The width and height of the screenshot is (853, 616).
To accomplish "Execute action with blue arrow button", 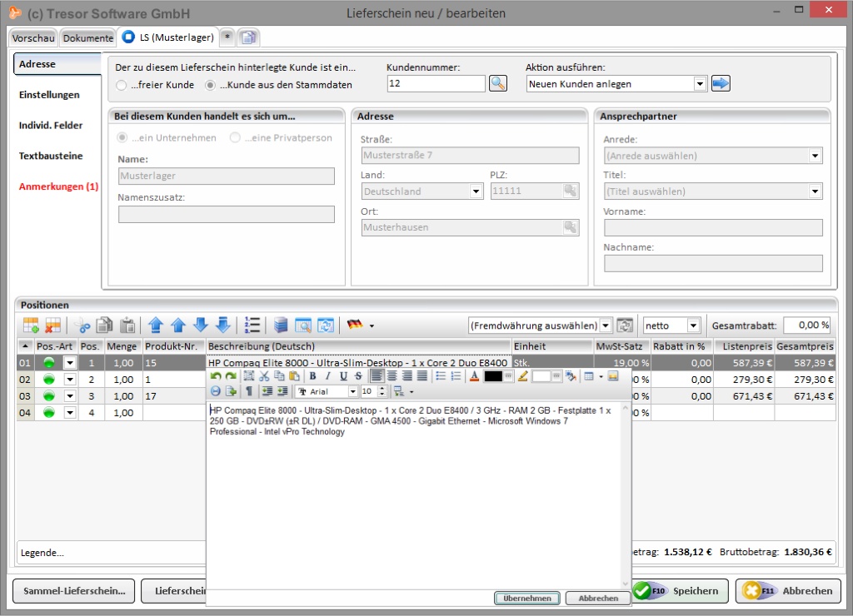I will (721, 83).
